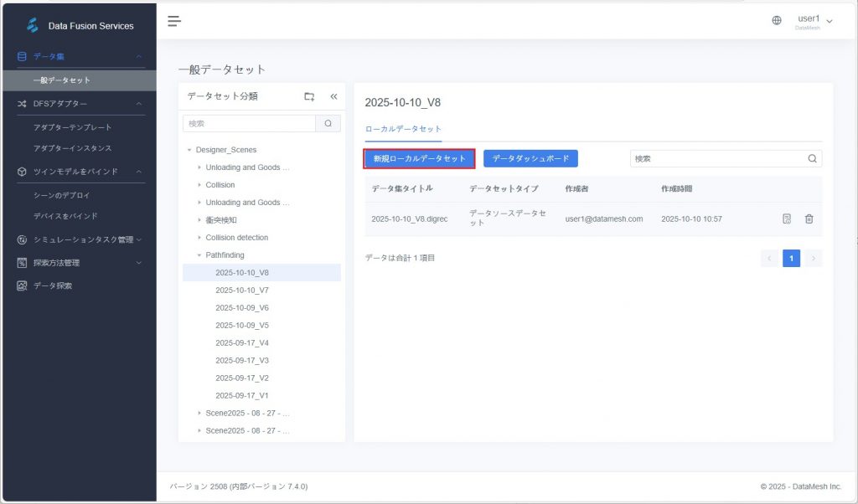Click the dataset search magnifier icon
This screenshot has width=858, height=504.
point(812,158)
